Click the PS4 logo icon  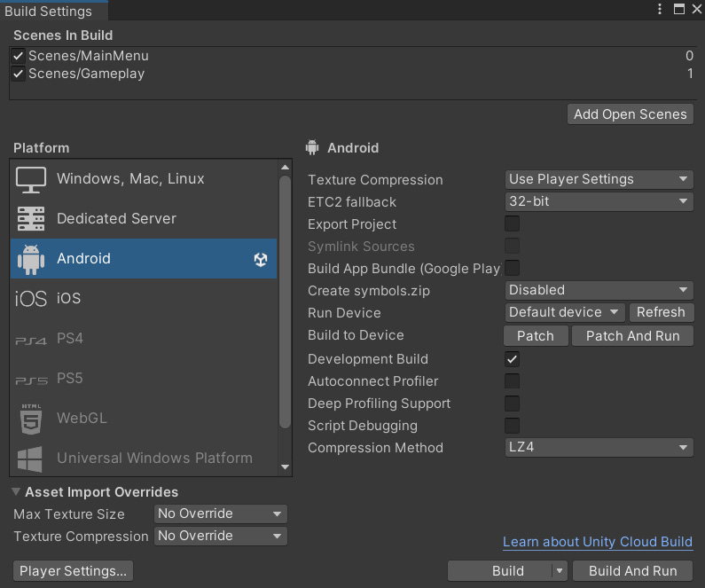coord(30,341)
